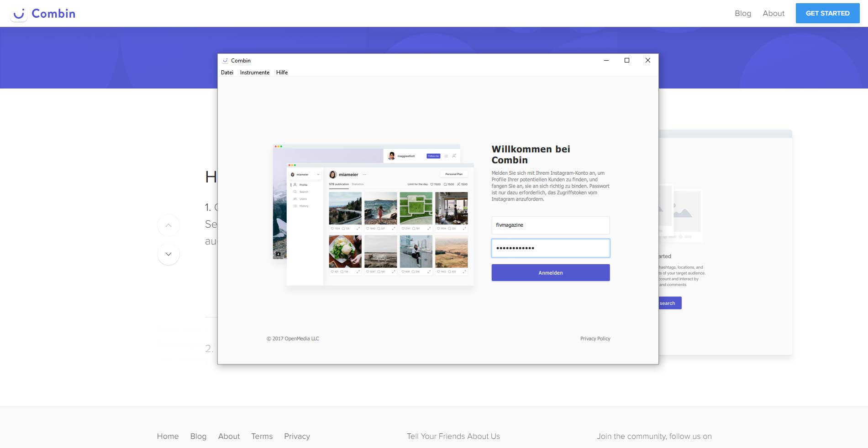Screen dimensions: 868x448
Task: Open the Home link in the footer
Action: (x=168, y=436)
